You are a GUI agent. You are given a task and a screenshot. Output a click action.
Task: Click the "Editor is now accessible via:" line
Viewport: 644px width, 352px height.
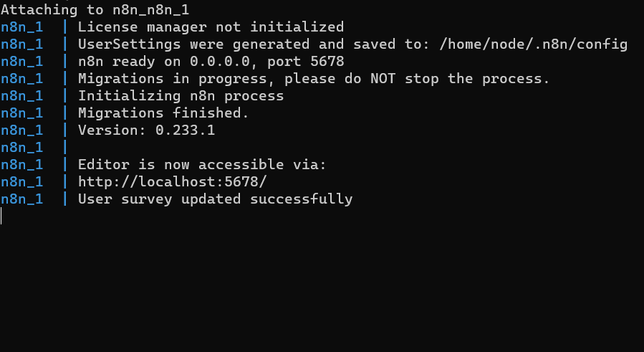[x=202, y=165]
